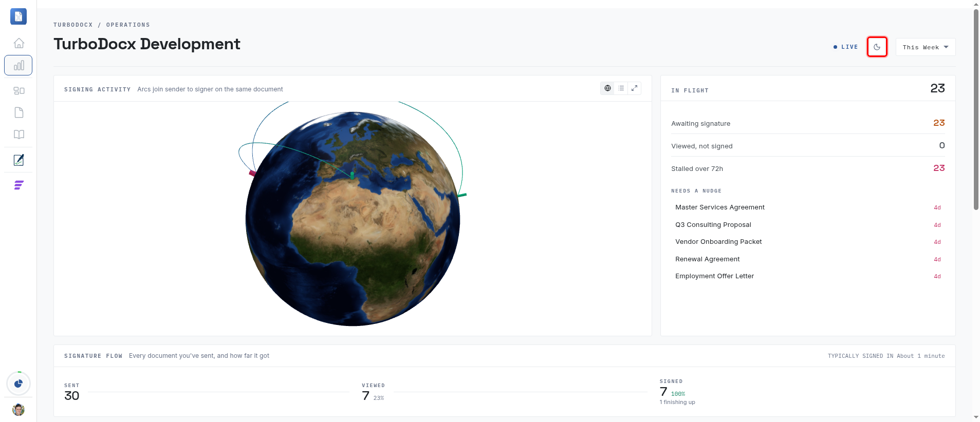Click the scrollbar down arrow
The image size is (980, 422).
[x=976, y=417]
